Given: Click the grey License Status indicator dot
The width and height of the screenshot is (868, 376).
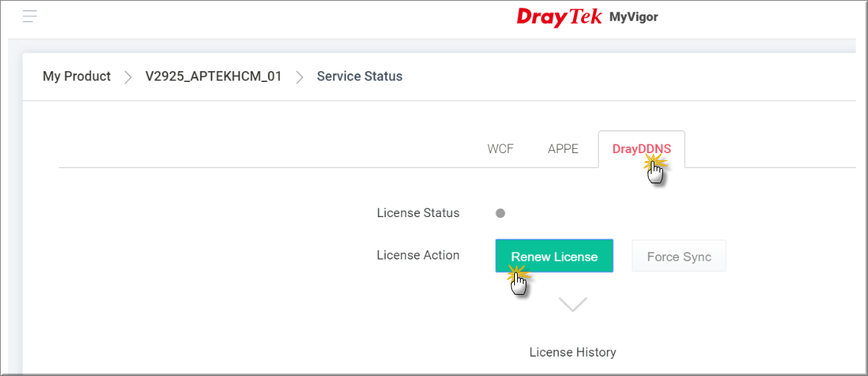Looking at the screenshot, I should (501, 213).
